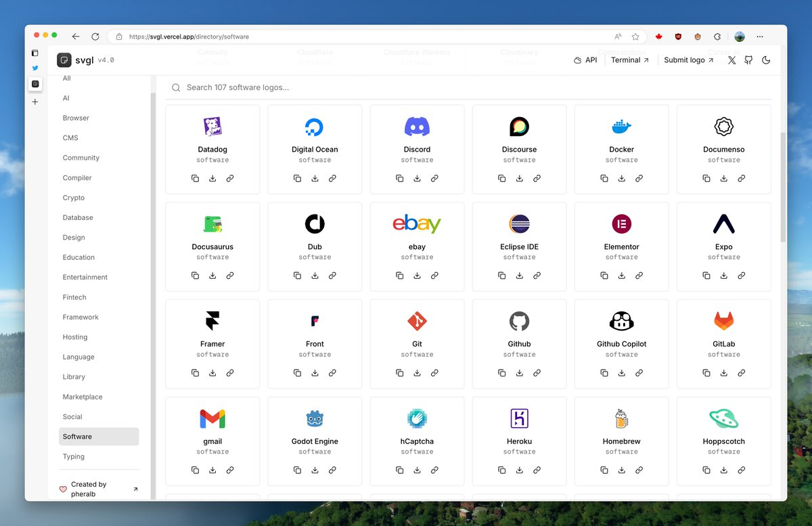The width and height of the screenshot is (812, 526).
Task: Open the browser more options menu
Action: (x=760, y=37)
